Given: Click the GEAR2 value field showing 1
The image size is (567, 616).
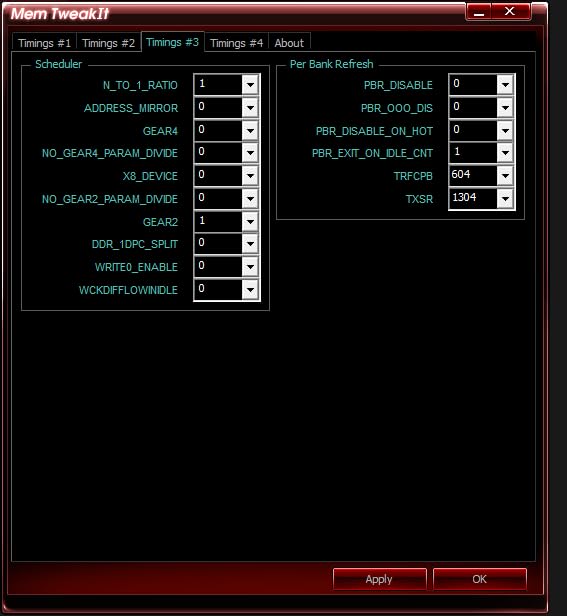Looking at the screenshot, I should tap(218, 221).
